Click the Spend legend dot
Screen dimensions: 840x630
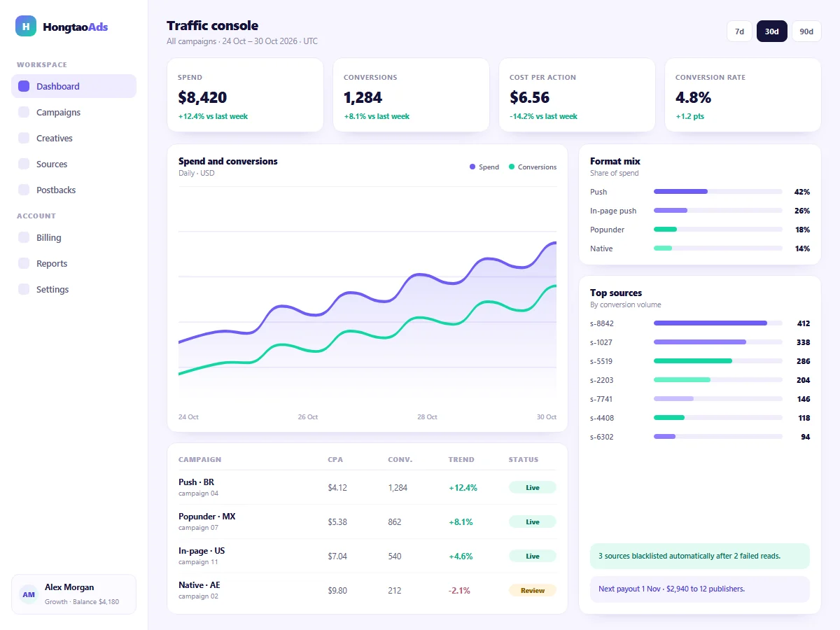coord(472,167)
